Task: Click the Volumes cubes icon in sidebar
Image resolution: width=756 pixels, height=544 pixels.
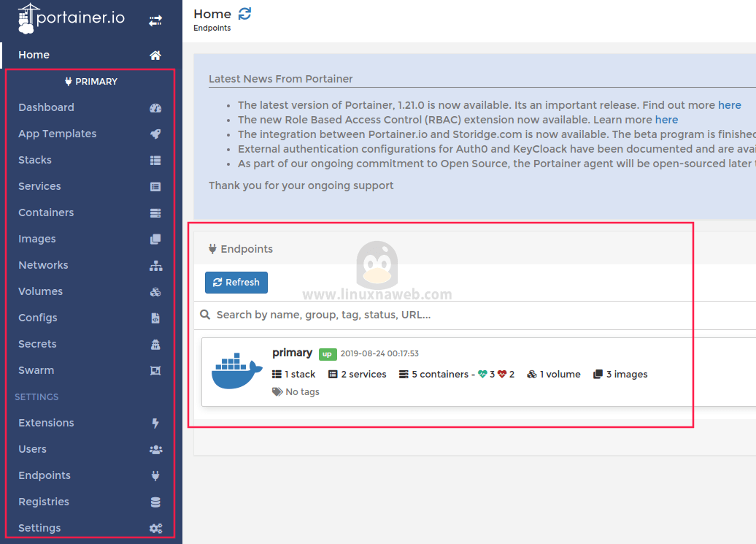Action: 155,292
